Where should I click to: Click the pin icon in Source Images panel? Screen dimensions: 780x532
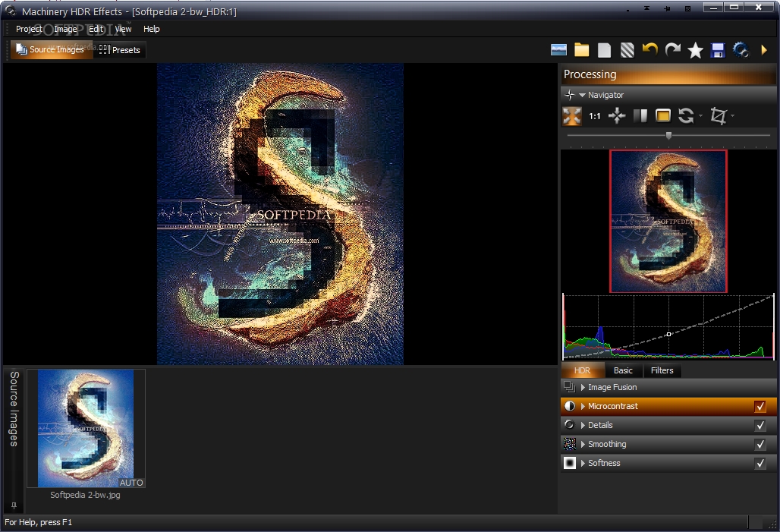click(x=14, y=505)
